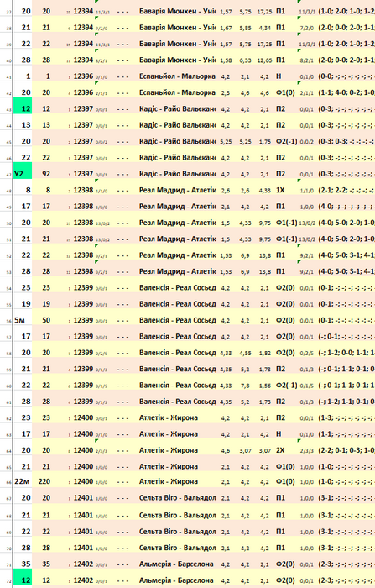Image resolution: width=375 pixels, height=588 pixels.
Task: Click the Н cell in Еспаньйол row
Action: coord(279,76)
